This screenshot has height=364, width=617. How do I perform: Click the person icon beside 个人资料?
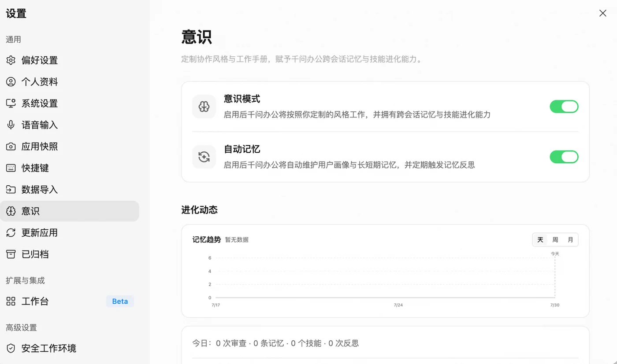pyautogui.click(x=11, y=82)
